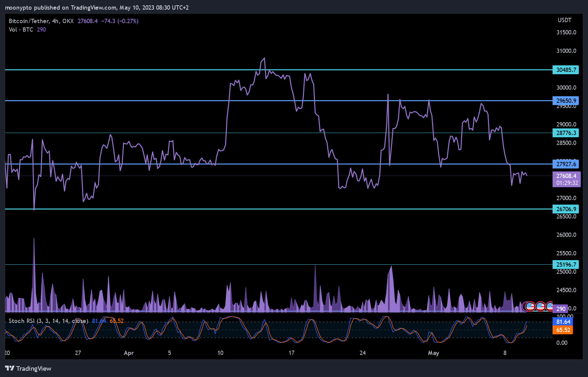The width and height of the screenshot is (588, 377).
Task: Click the Vol · BTC indicator legend
Action: click(x=21, y=30)
